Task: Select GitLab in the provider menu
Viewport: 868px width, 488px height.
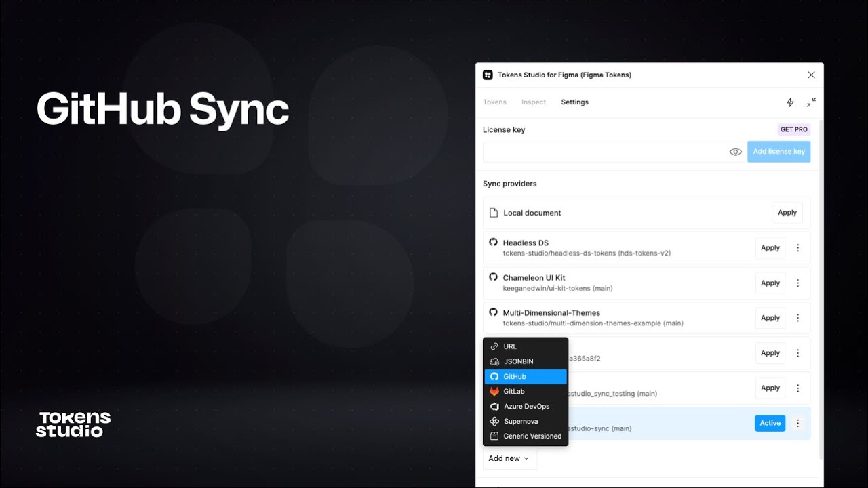Action: coord(526,391)
